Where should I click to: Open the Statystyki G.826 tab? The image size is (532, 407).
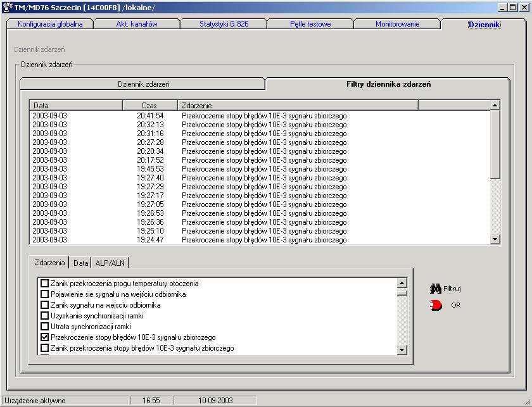tap(224, 24)
